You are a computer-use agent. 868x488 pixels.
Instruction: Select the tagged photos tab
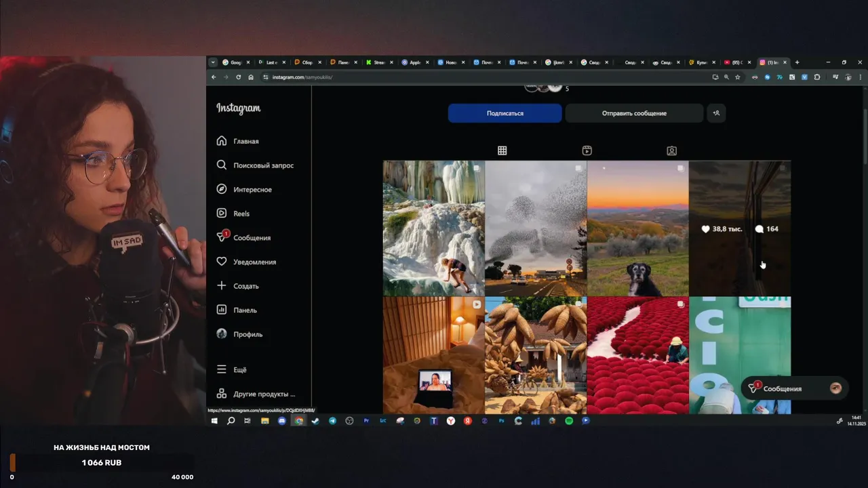point(671,150)
